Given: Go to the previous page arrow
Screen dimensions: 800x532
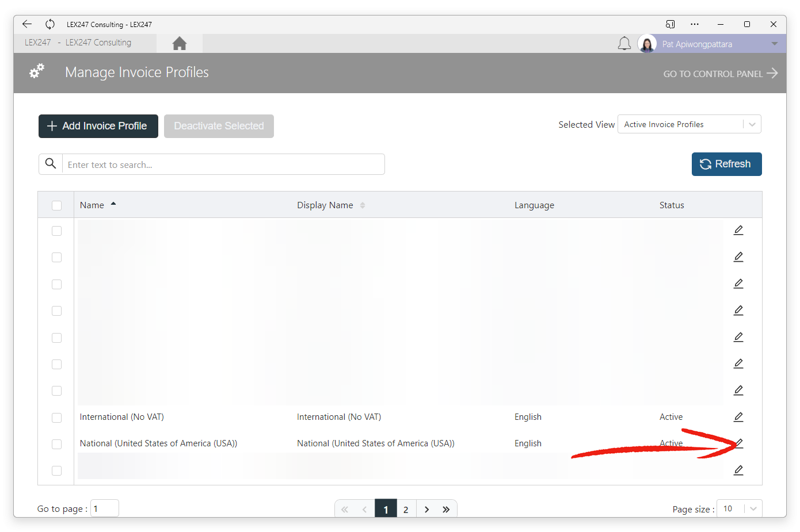Looking at the screenshot, I should (364, 510).
